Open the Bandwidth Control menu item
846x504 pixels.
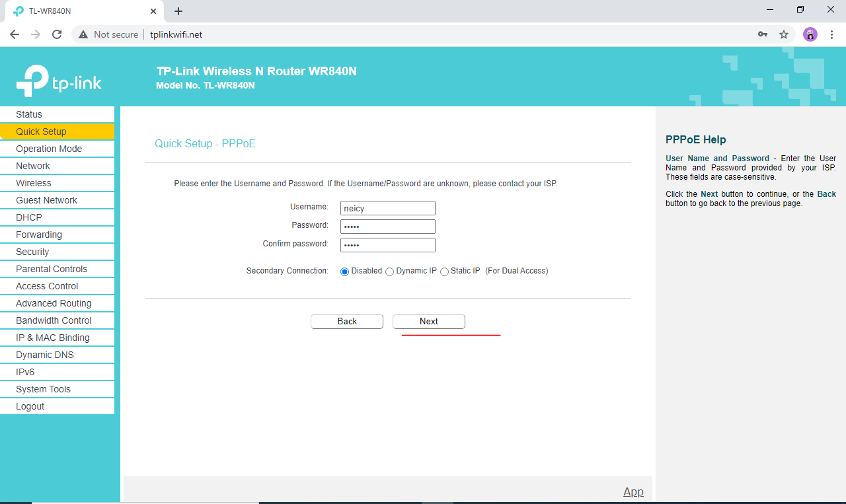tap(58, 320)
